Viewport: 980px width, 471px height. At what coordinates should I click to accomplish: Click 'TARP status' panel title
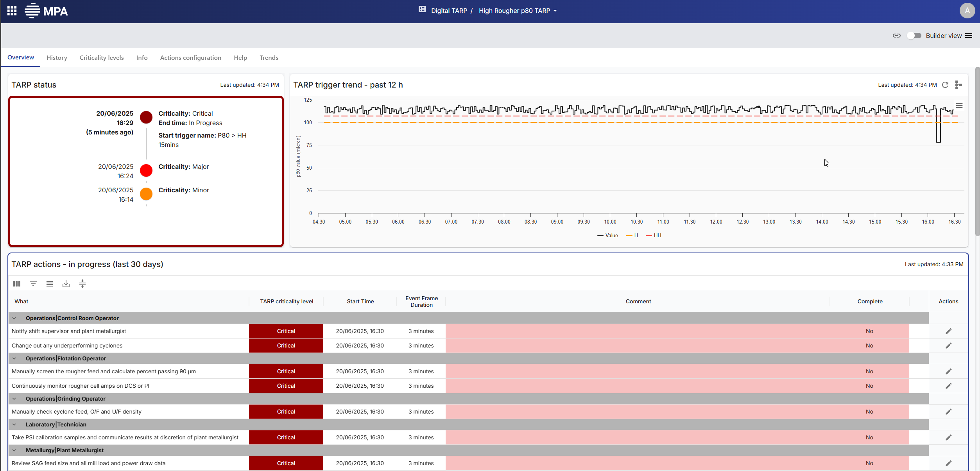(34, 85)
